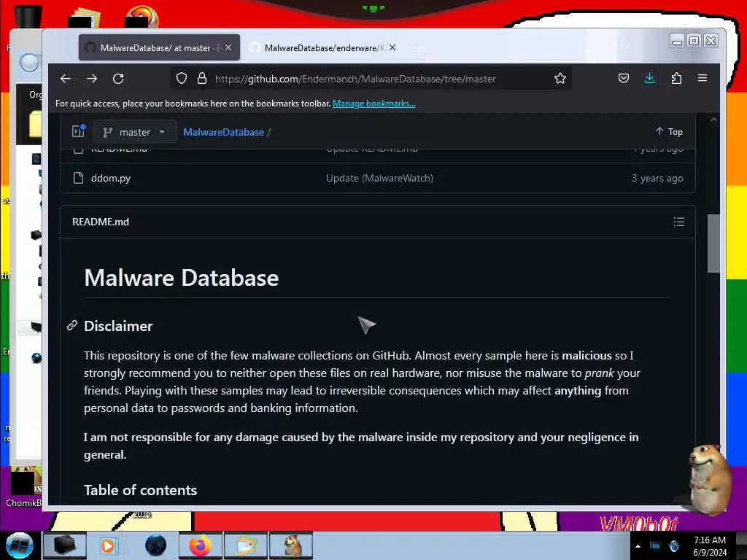Click the scrollbar up arrow
The width and height of the screenshot is (747, 560).
tap(713, 120)
